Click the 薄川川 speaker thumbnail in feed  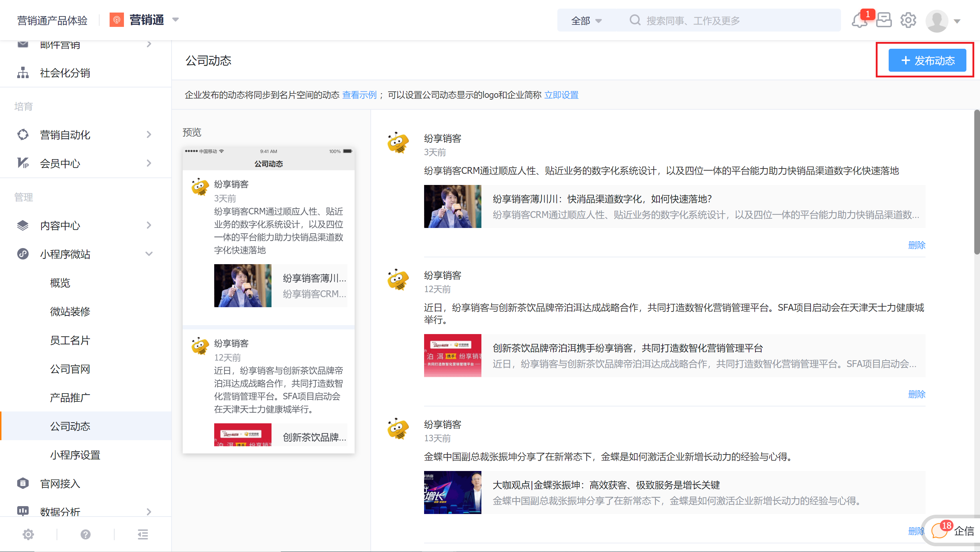click(x=452, y=206)
